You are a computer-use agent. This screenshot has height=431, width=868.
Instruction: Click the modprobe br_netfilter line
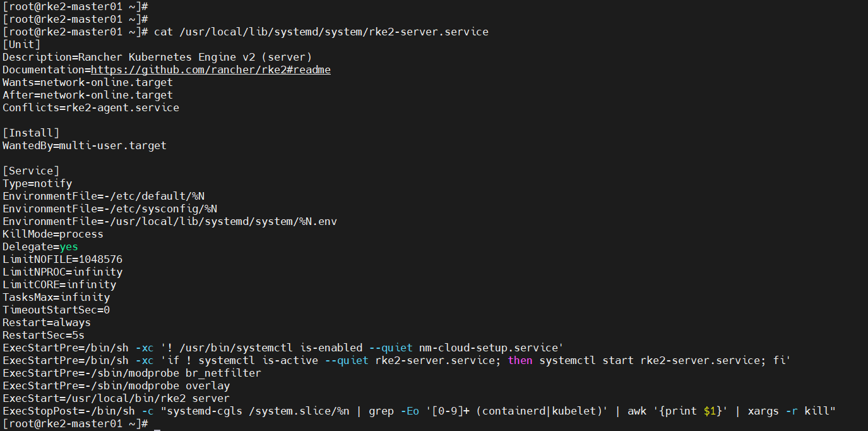pos(131,373)
